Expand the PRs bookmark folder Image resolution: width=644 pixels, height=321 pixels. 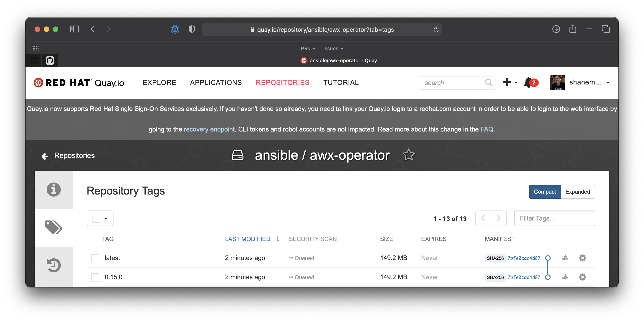[308, 48]
